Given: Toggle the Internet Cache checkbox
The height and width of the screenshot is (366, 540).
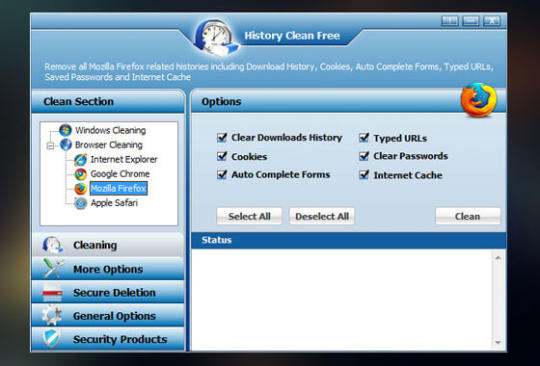Looking at the screenshot, I should (x=364, y=175).
